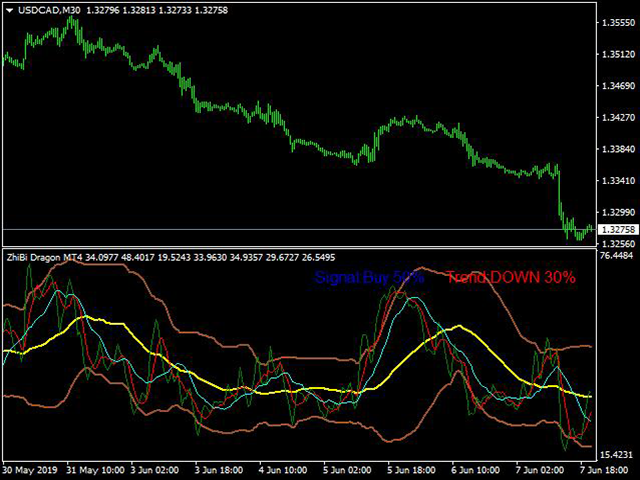Click the 7 Jun 18:00 time label
The image size is (640, 480).
point(605,470)
